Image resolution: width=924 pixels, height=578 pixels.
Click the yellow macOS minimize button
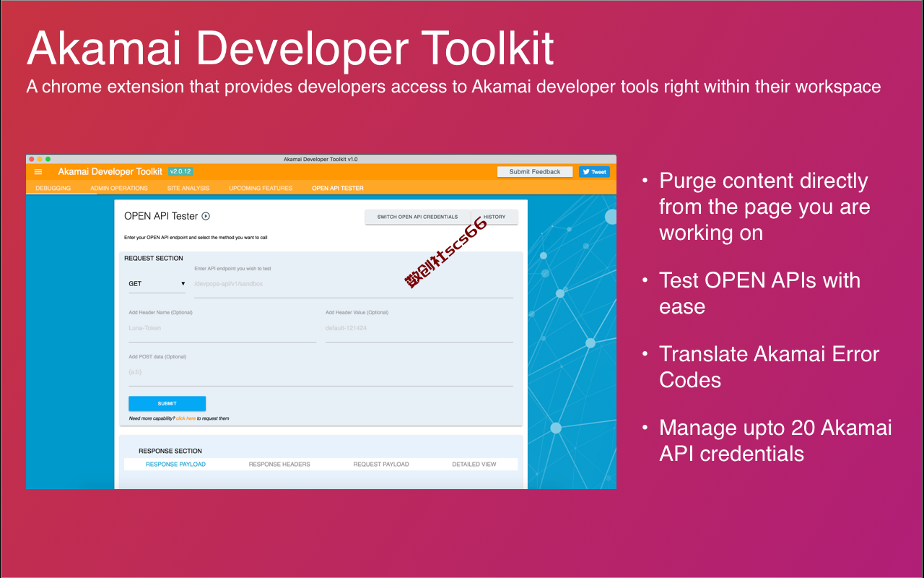tap(40, 159)
